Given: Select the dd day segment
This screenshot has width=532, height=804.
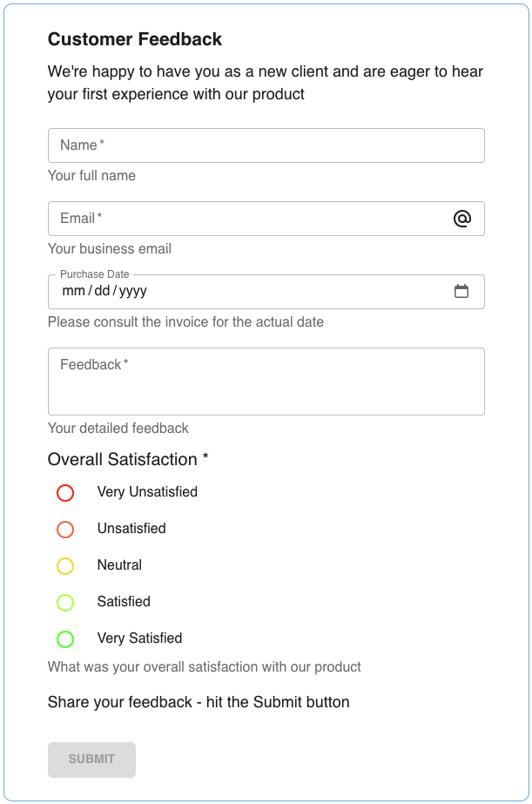Looking at the screenshot, I should tap(102, 292).
